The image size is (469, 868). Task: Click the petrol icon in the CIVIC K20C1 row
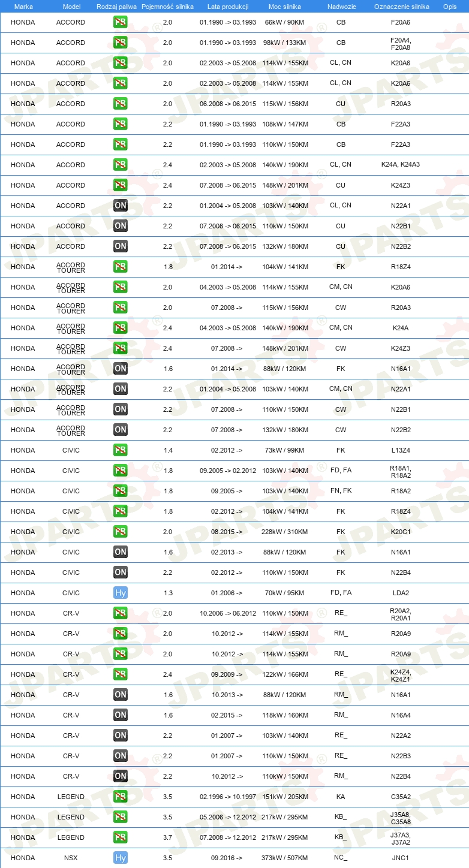coord(121,532)
